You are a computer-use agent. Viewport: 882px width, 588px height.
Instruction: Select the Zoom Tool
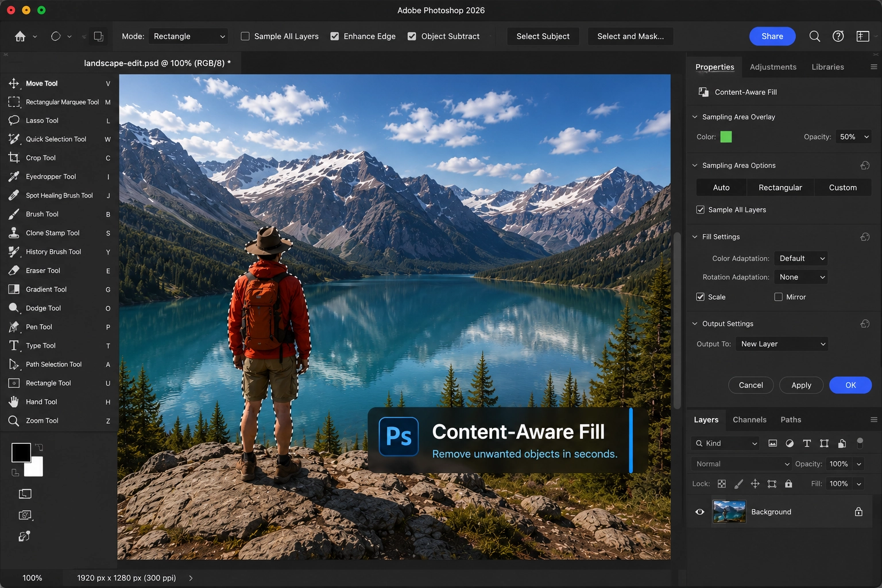coord(59,421)
